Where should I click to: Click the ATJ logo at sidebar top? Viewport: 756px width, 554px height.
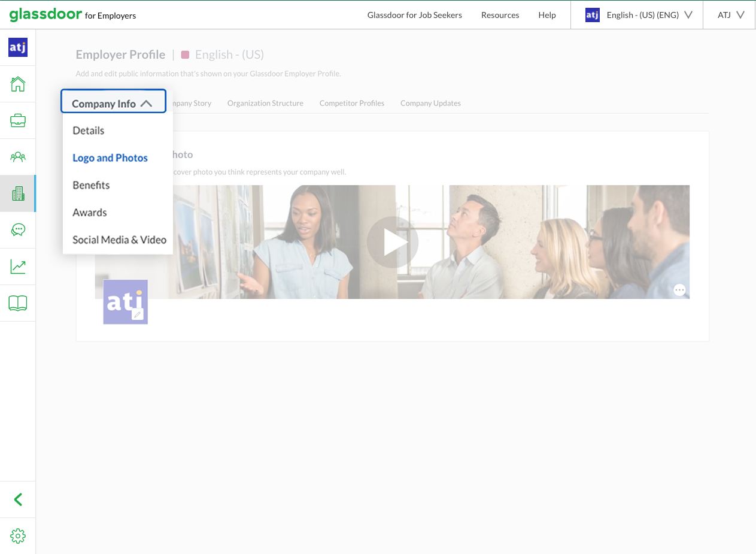(17, 47)
